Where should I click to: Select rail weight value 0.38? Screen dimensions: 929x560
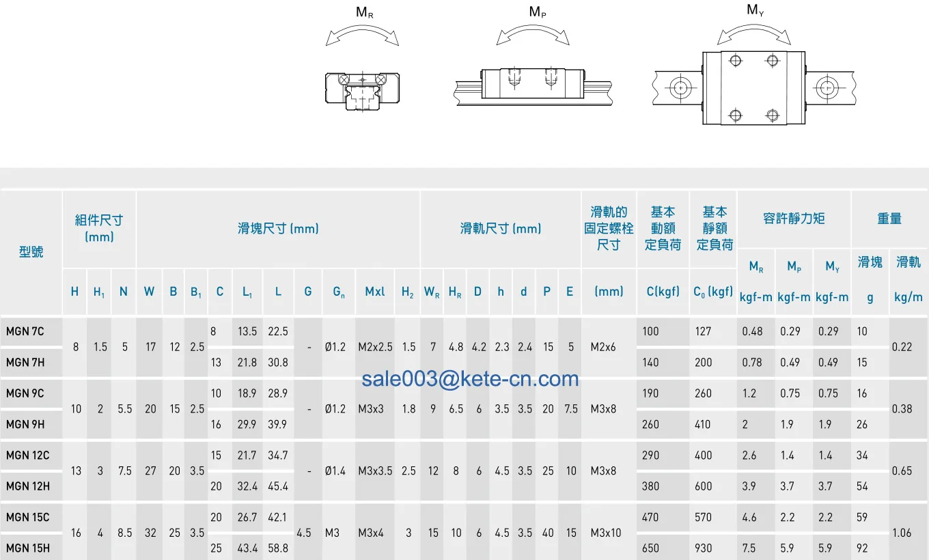click(x=902, y=409)
